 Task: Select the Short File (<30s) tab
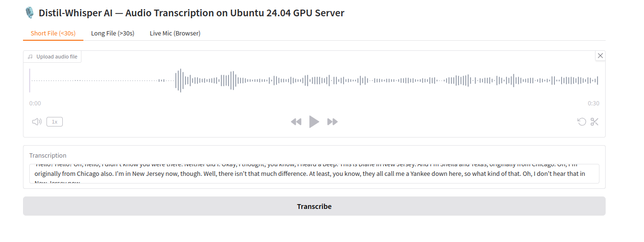click(53, 33)
